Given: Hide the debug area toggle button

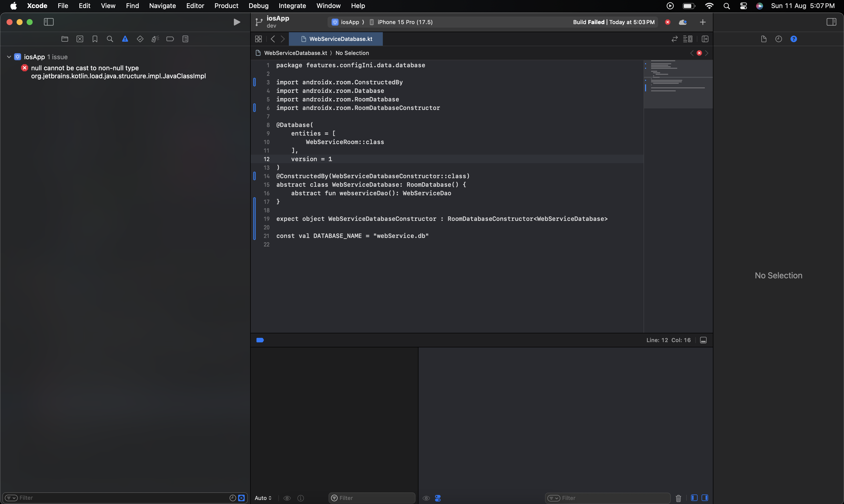Looking at the screenshot, I should click(x=703, y=340).
